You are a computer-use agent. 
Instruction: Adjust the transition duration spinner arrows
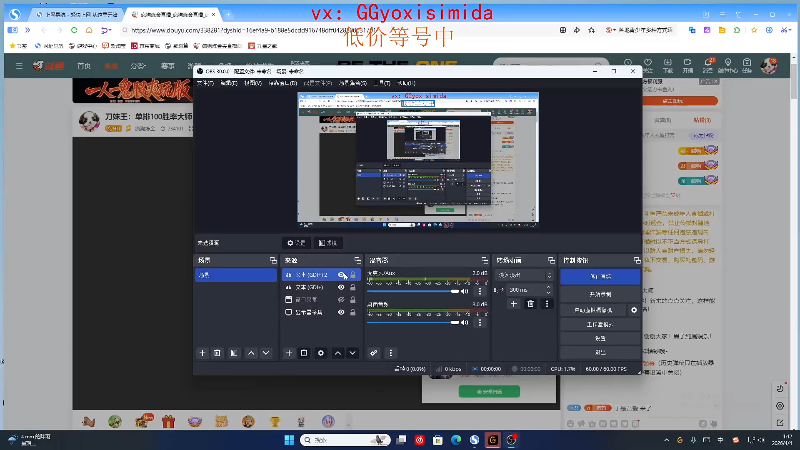click(548, 290)
